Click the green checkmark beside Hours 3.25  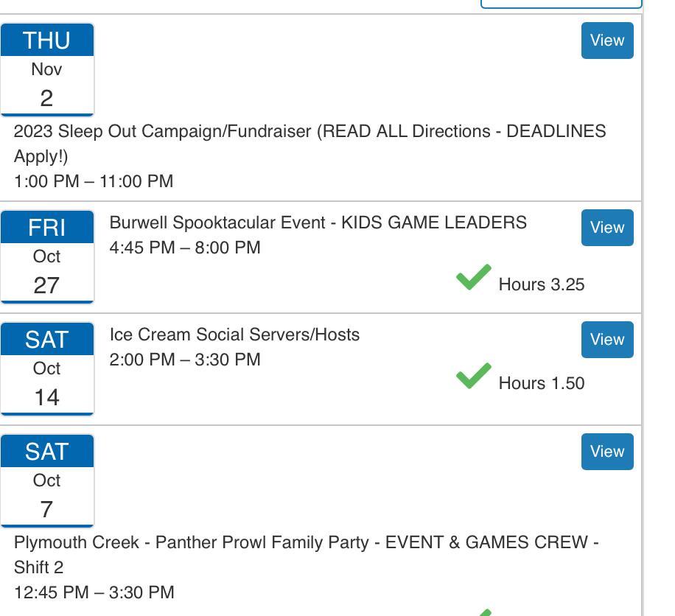473,278
